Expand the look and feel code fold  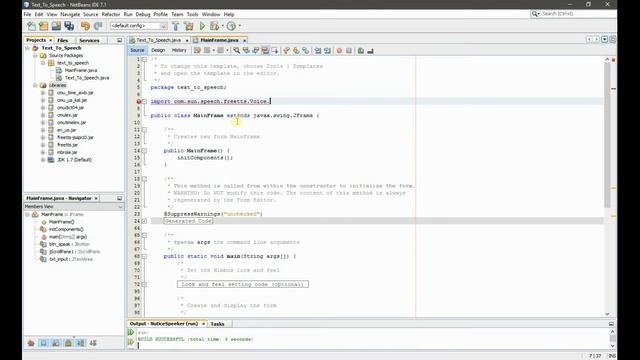144,284
